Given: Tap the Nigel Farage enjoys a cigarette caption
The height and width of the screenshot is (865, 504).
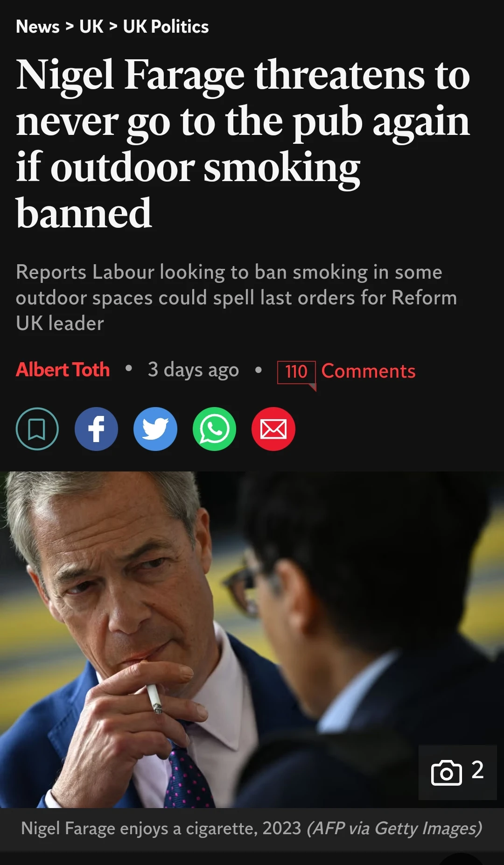Looking at the screenshot, I should [x=161, y=828].
